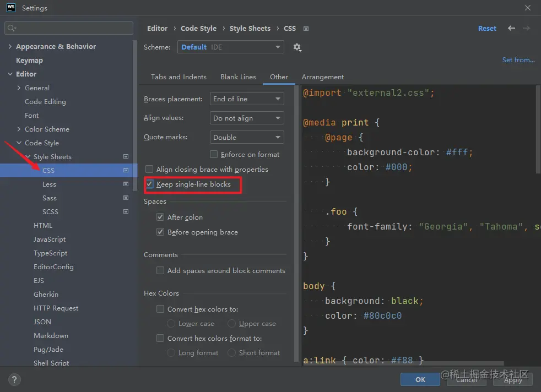Switch to Tabs and Indents tab
The height and width of the screenshot is (392, 541).
point(178,77)
